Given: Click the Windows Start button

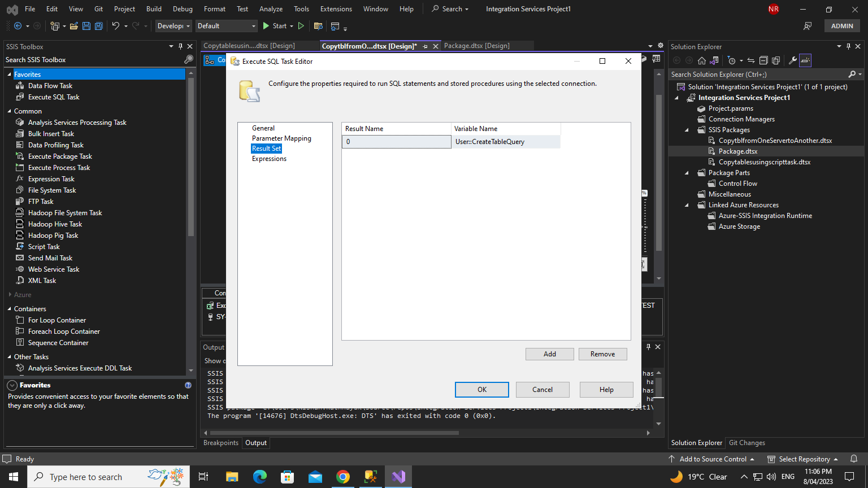Looking at the screenshot, I should [14, 477].
